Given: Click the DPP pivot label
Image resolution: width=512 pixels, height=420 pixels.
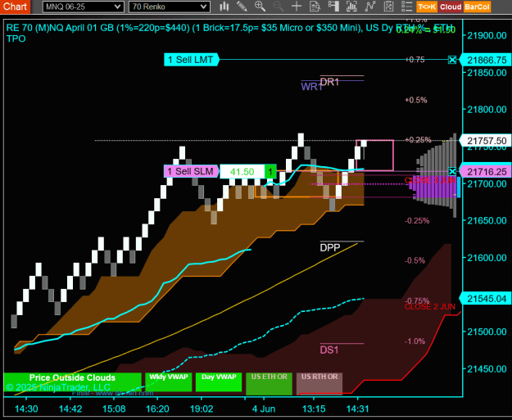Looking at the screenshot, I should pyautogui.click(x=330, y=248).
